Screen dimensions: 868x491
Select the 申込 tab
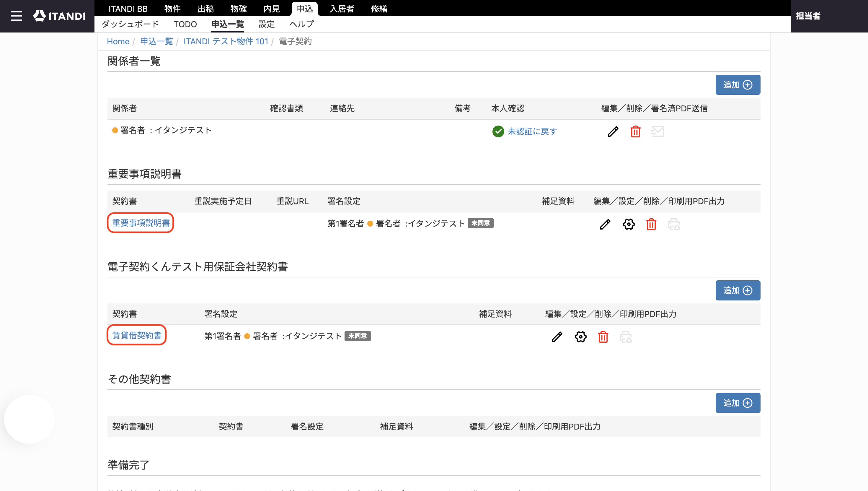pos(305,9)
